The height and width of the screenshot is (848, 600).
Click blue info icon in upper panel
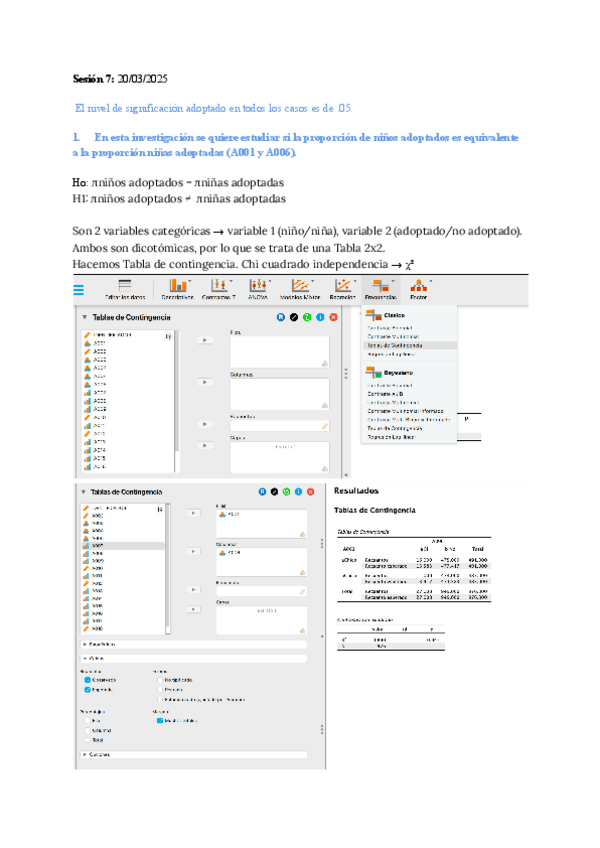coord(320,317)
